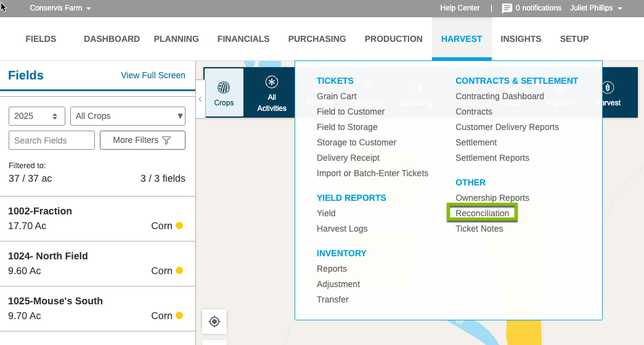Click the Crops activity icon
644x345 pixels.
[x=224, y=87]
